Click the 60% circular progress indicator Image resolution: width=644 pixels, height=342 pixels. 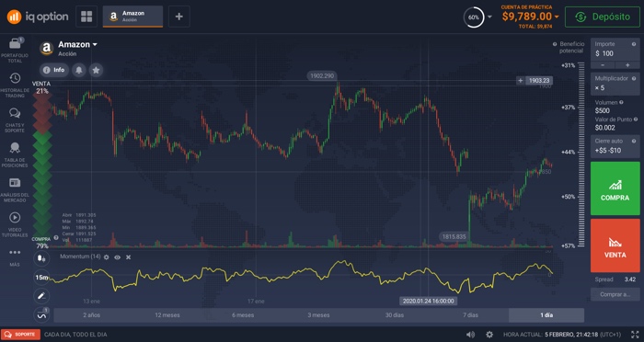pos(474,17)
